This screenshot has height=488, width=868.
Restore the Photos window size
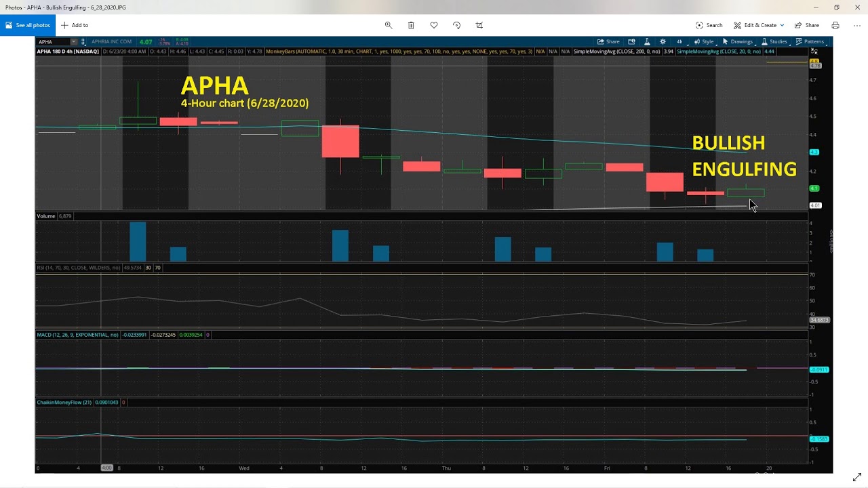tap(837, 7)
